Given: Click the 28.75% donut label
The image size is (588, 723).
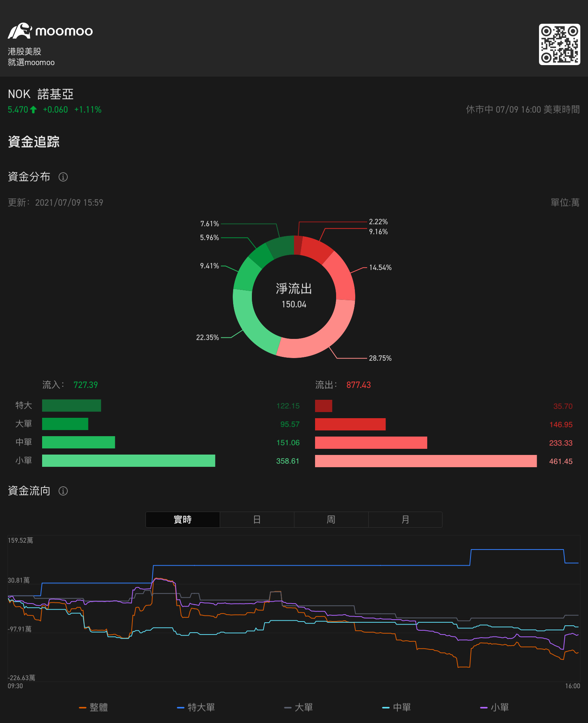Looking at the screenshot, I should pos(380,358).
